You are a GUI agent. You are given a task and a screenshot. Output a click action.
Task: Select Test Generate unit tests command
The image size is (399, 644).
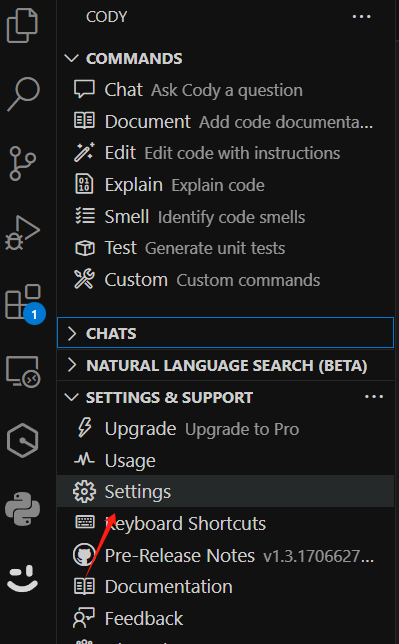click(x=226, y=248)
